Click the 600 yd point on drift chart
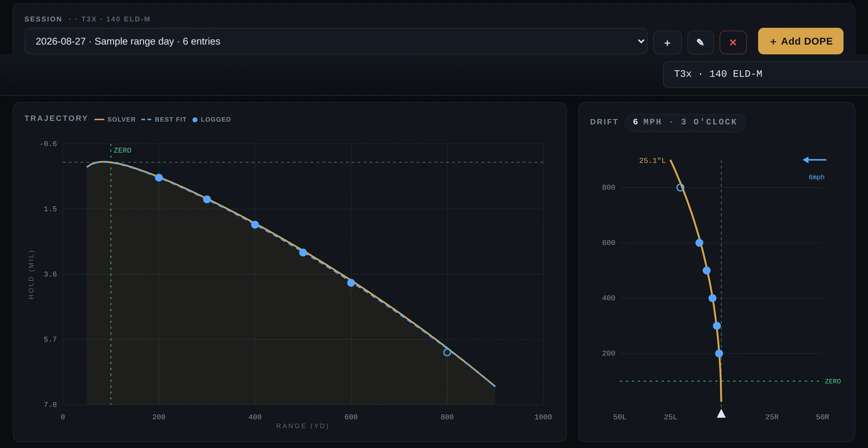 click(699, 243)
